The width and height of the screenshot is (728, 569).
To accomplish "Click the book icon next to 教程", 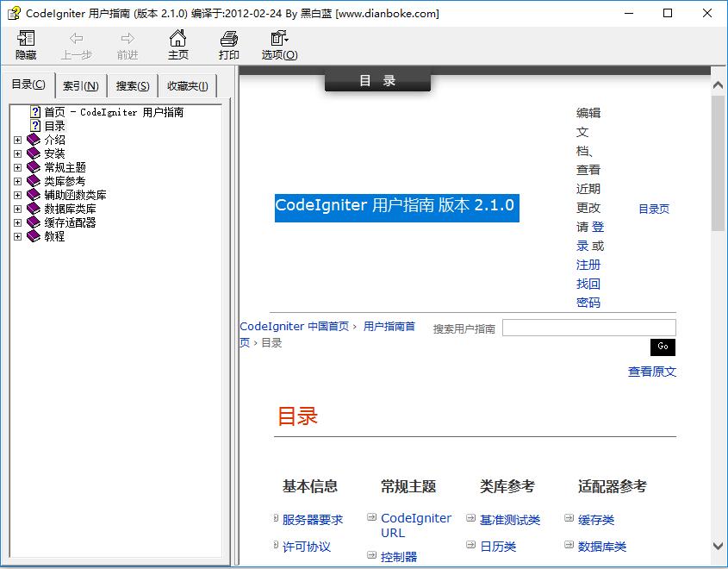I will click(x=32, y=235).
